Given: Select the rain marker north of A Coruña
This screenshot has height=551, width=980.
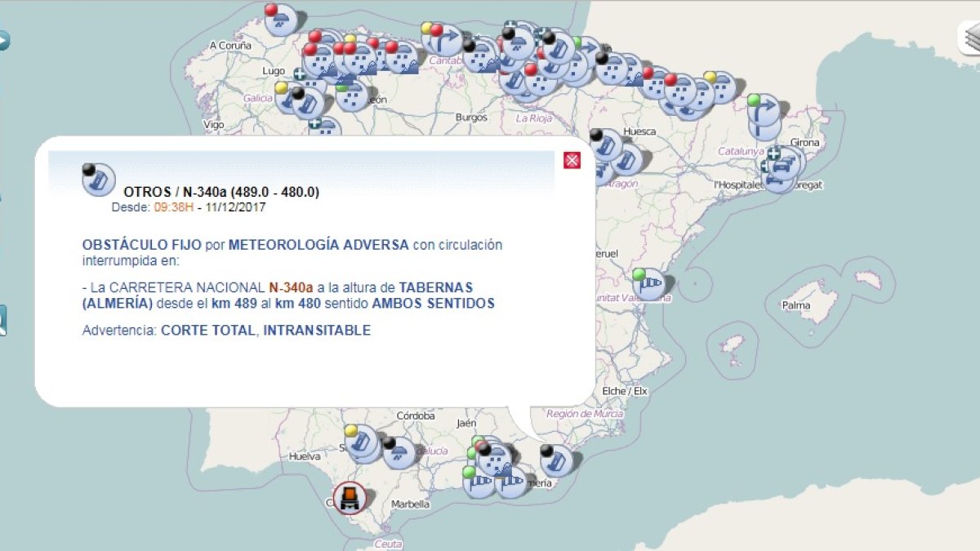Looking at the screenshot, I should coord(283,20).
